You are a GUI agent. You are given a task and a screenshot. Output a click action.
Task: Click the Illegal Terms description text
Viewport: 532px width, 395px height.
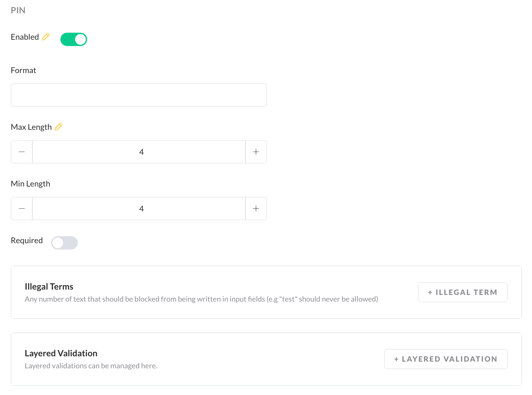201,299
